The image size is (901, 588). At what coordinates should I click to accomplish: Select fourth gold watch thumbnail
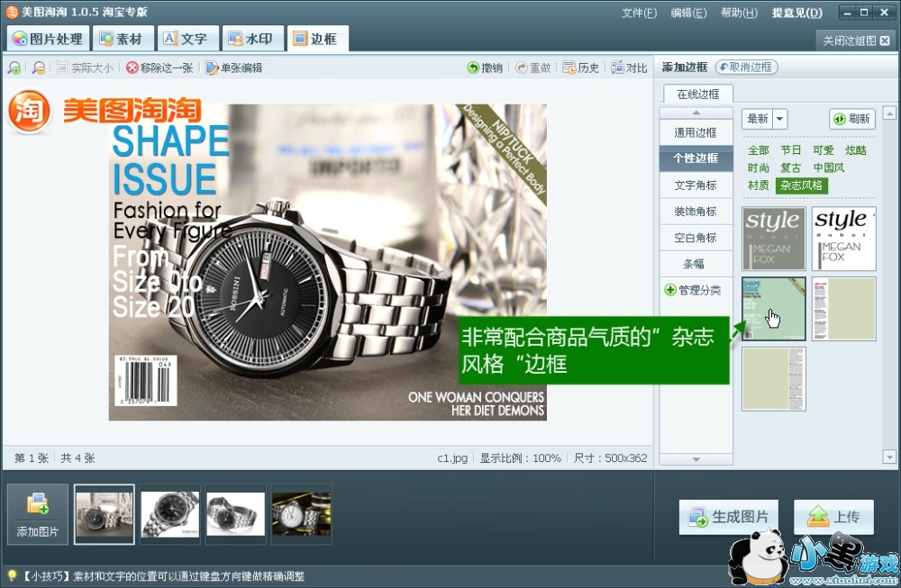(301, 514)
